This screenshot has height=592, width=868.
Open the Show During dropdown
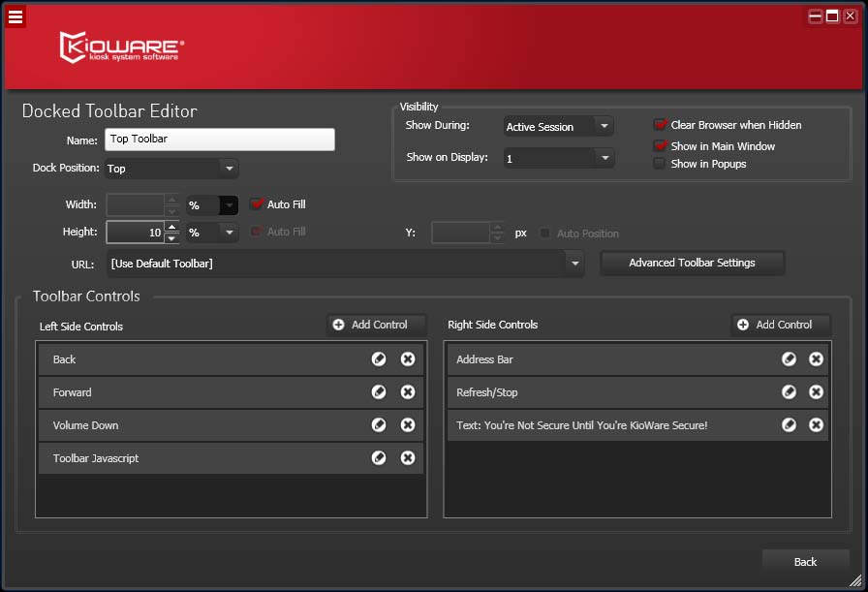[559, 126]
